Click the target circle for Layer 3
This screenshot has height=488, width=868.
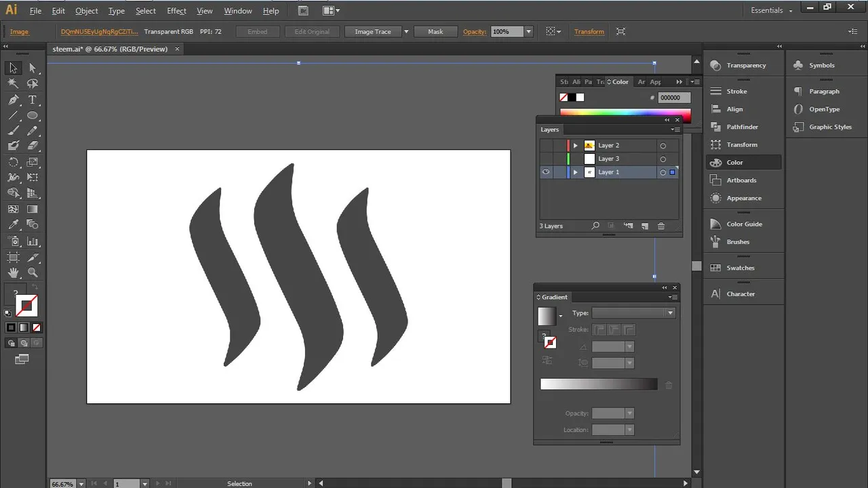pos(663,159)
